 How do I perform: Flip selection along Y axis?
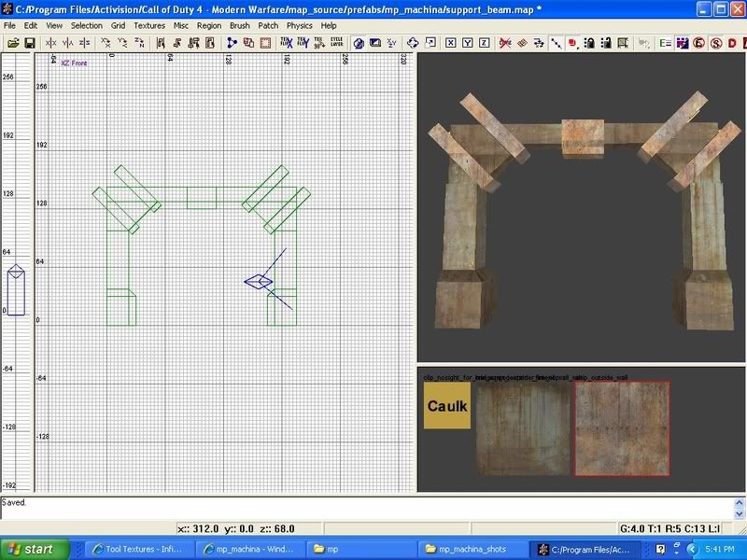click(67, 43)
